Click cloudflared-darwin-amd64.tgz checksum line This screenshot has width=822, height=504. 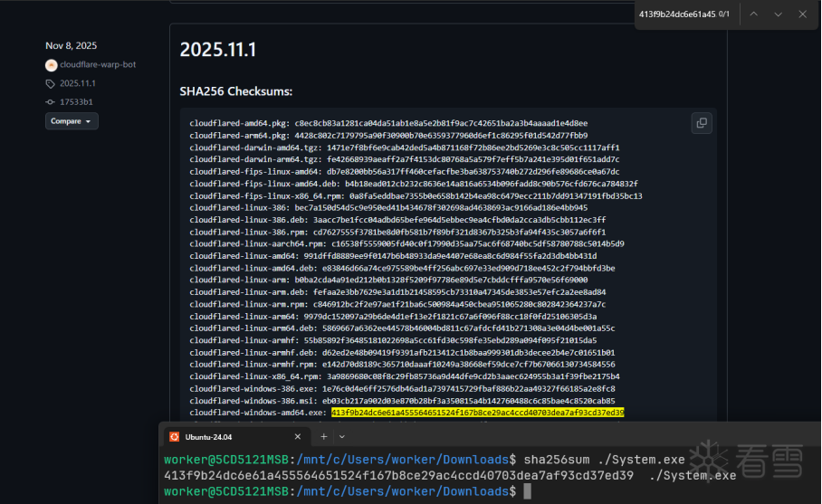[405, 147]
